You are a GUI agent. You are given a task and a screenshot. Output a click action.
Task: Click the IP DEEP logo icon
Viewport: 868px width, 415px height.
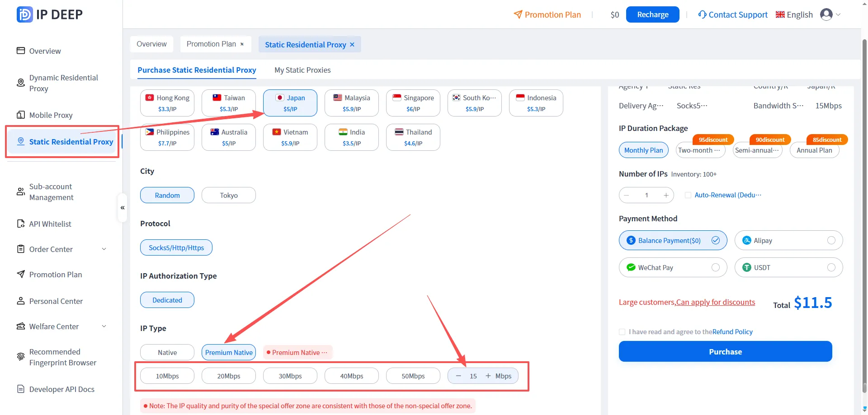click(24, 14)
